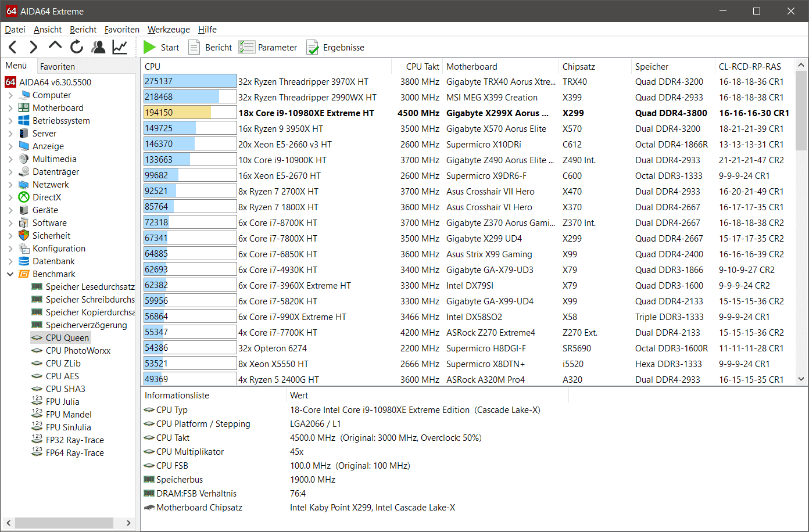This screenshot has height=532, width=809.
Task: Select the Software icon in tree
Action: pyautogui.click(x=24, y=223)
